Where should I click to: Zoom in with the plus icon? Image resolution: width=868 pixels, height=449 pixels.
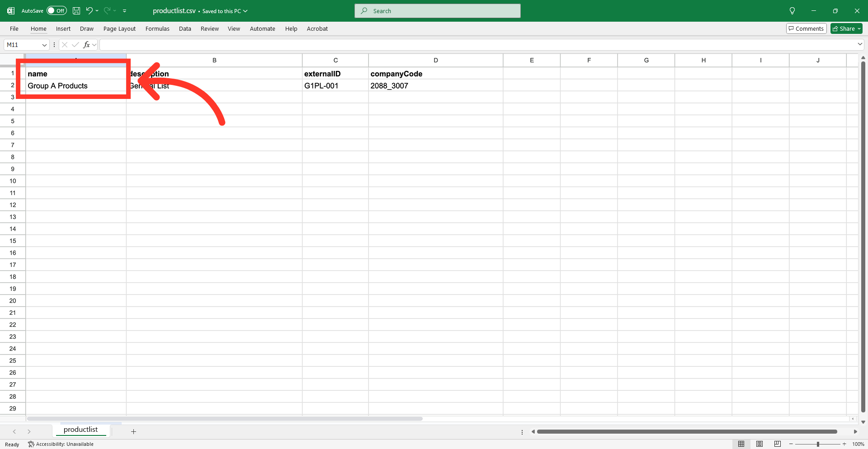click(844, 444)
